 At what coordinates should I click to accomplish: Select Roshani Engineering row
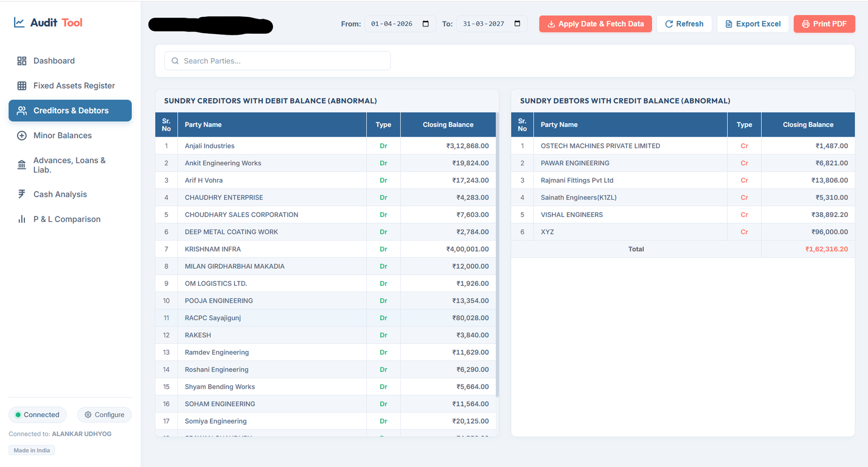[325, 369]
